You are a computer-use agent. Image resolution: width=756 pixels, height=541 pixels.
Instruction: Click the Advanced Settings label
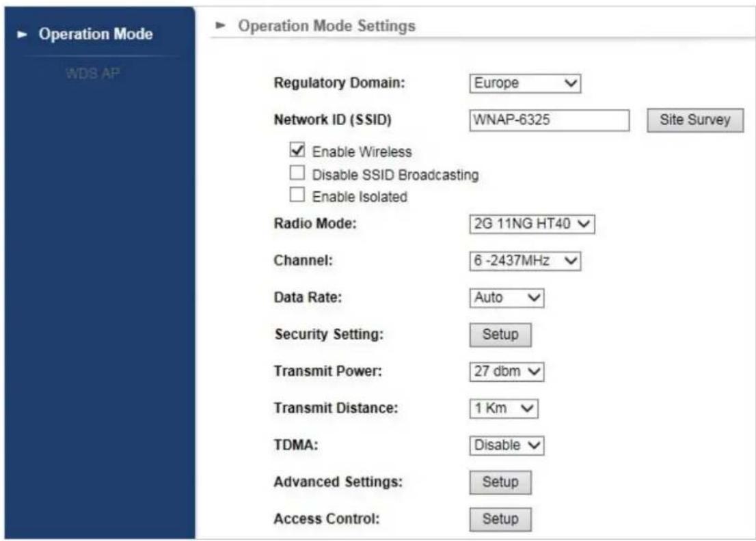coord(338,482)
